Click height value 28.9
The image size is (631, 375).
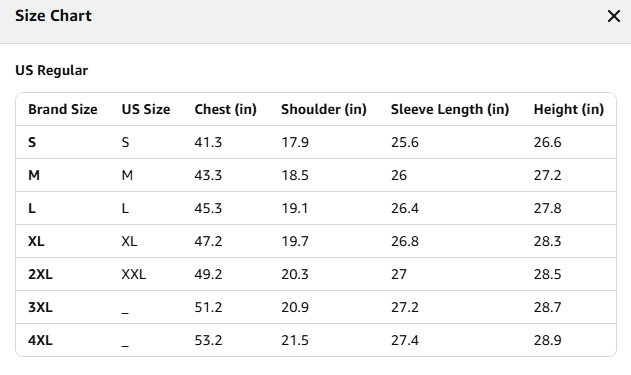pos(548,340)
